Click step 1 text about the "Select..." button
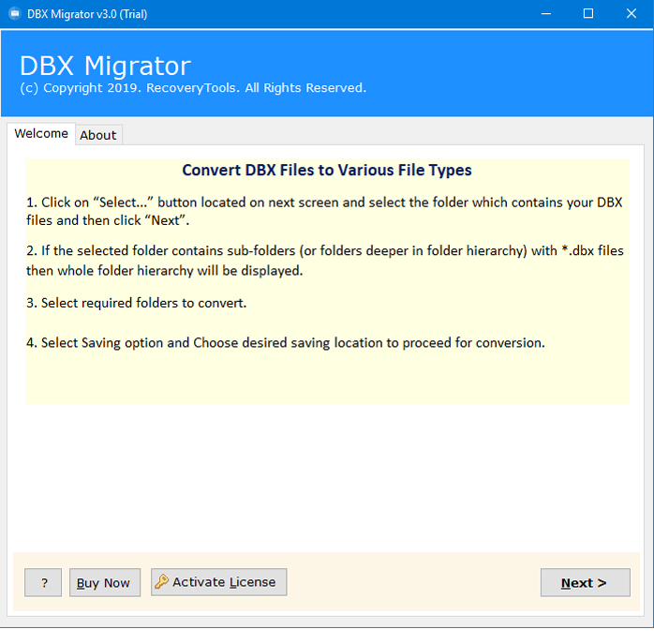 [324, 211]
